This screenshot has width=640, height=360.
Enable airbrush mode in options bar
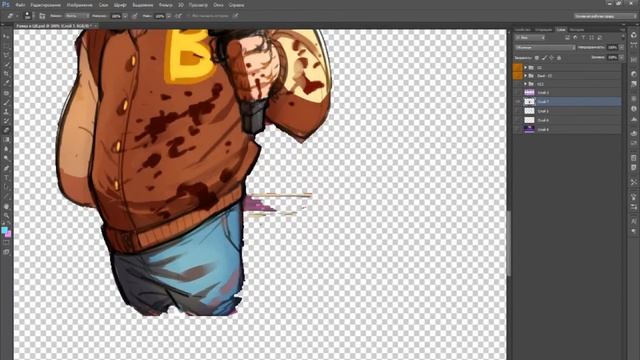[178, 16]
